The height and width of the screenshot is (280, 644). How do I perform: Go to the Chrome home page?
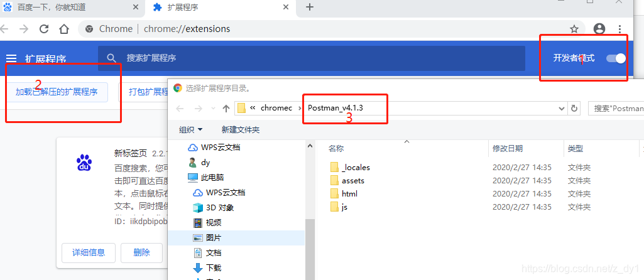point(63,29)
